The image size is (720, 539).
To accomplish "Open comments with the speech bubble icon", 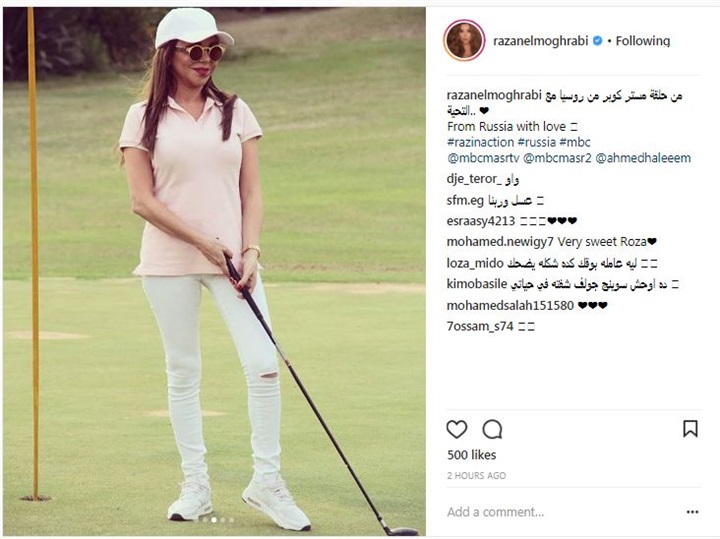I will (492, 429).
